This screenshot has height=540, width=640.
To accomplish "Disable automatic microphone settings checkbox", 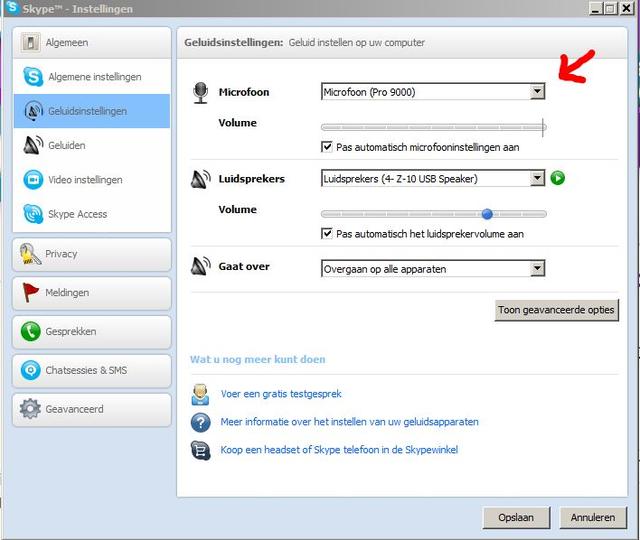I will [327, 147].
